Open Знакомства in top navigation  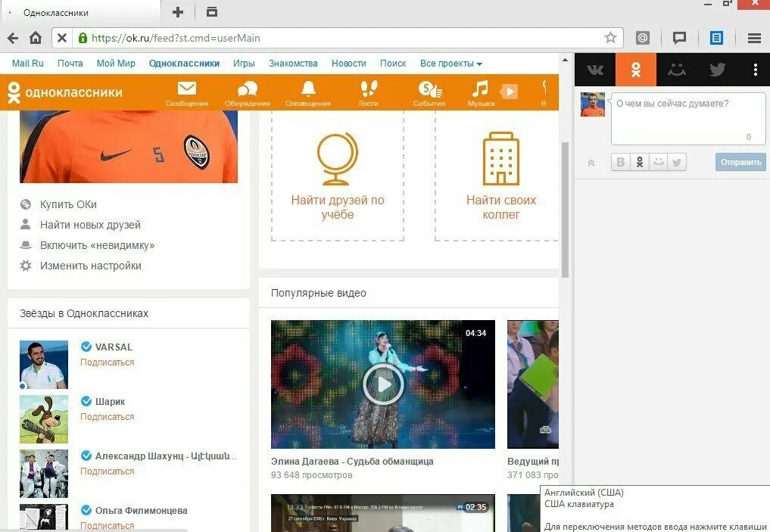tap(293, 64)
